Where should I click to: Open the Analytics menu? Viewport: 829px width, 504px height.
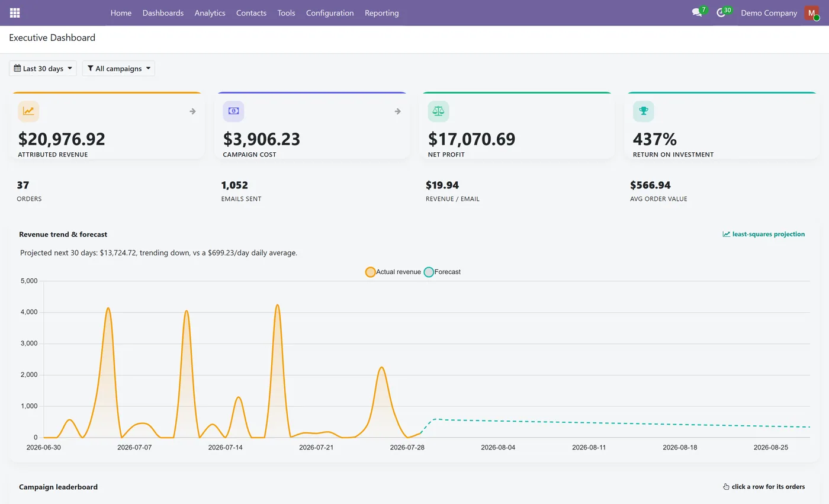click(210, 12)
